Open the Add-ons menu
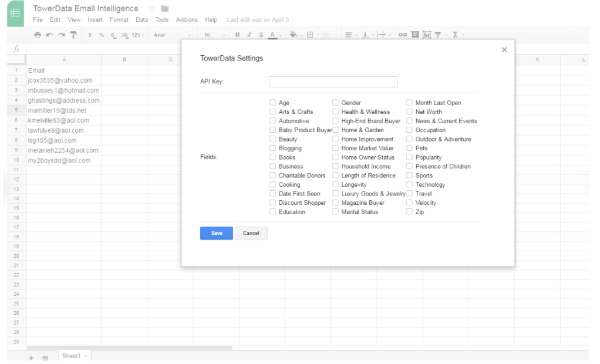 pyautogui.click(x=187, y=19)
